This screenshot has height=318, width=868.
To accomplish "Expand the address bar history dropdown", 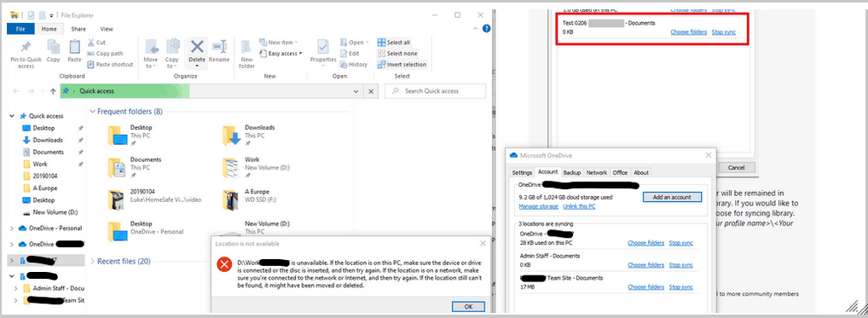I will click(x=356, y=91).
